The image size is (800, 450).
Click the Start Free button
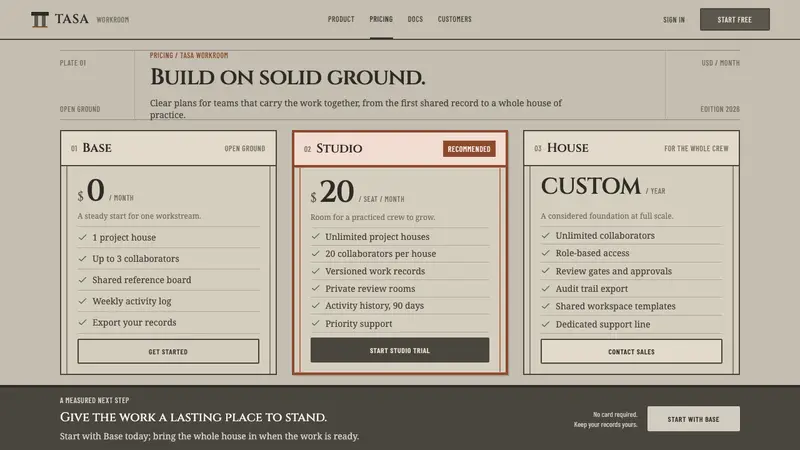735,19
